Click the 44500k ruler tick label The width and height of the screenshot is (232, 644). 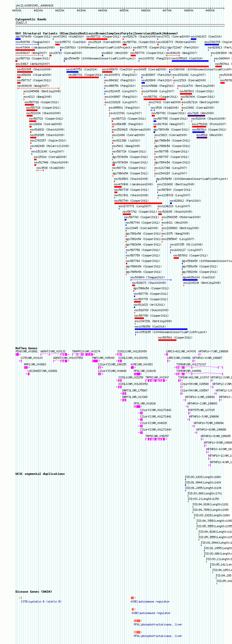click(x=124, y=11)
